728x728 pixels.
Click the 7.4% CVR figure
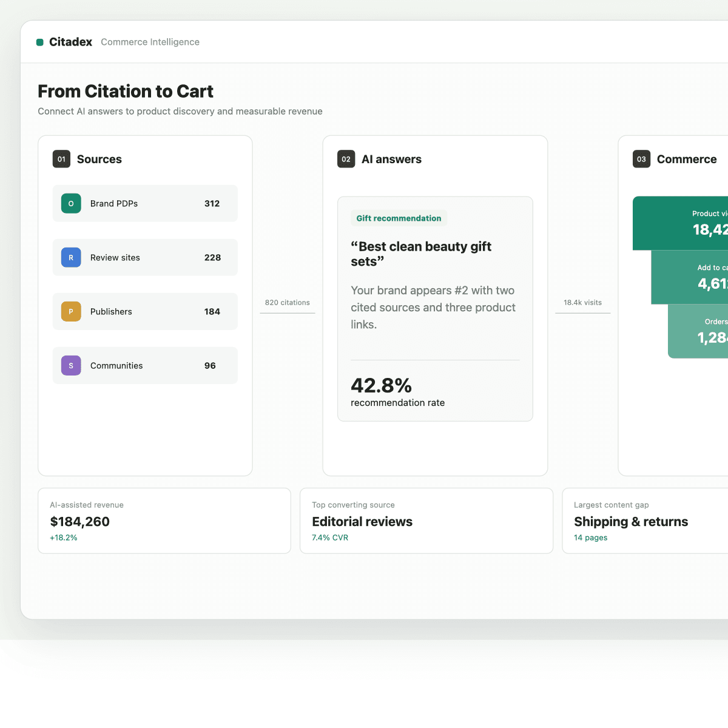[x=330, y=538]
